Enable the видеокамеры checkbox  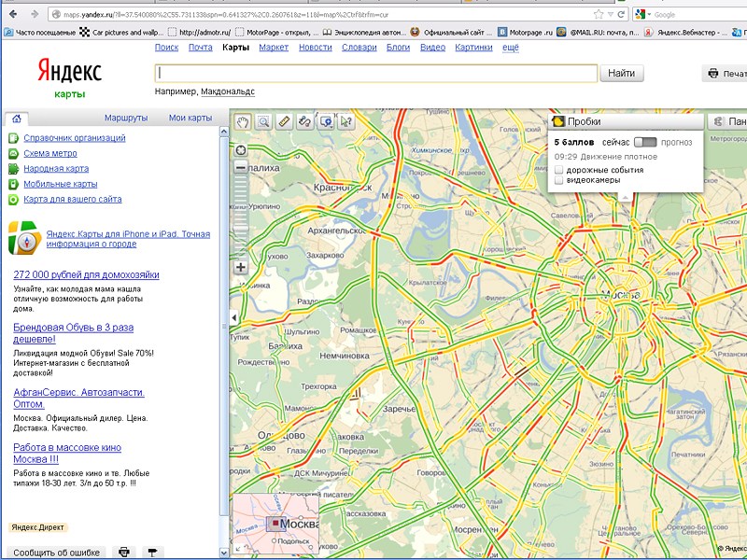[559, 180]
